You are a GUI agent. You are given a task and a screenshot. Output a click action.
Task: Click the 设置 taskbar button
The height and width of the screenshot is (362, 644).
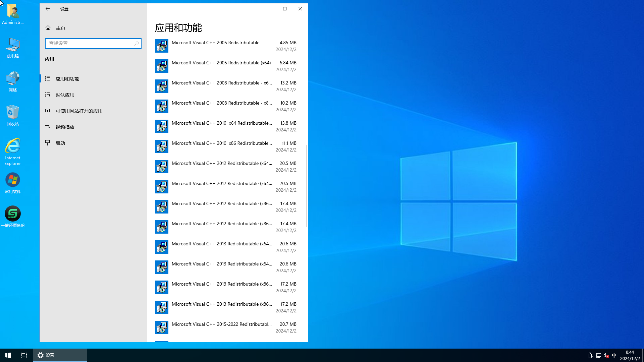tap(60, 355)
